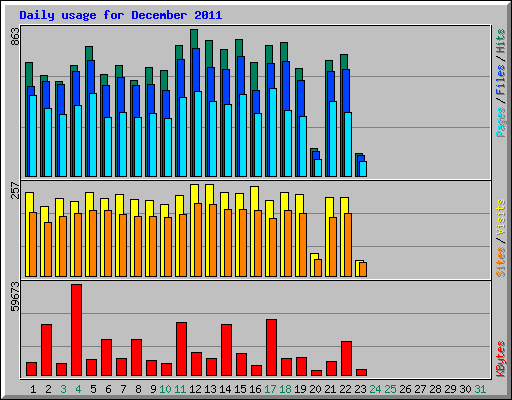Click the green day label 31
The image size is (512, 400).
(x=480, y=389)
